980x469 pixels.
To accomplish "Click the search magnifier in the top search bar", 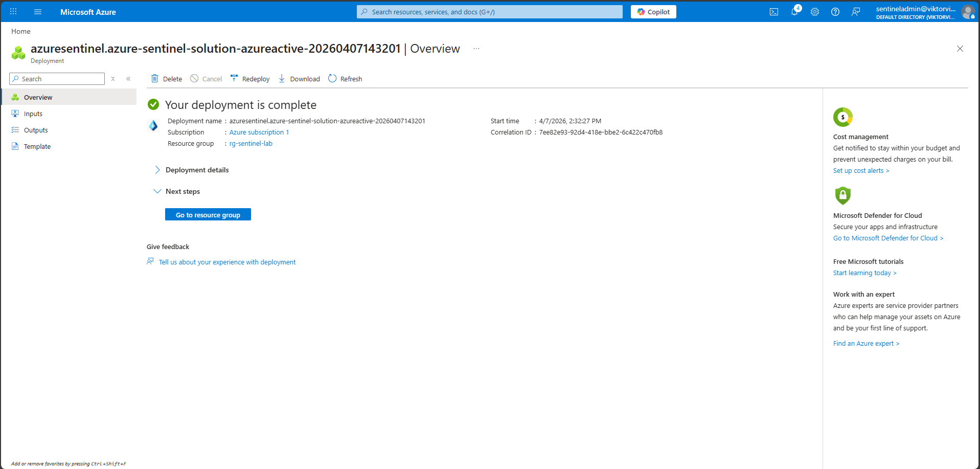I will [x=364, y=12].
